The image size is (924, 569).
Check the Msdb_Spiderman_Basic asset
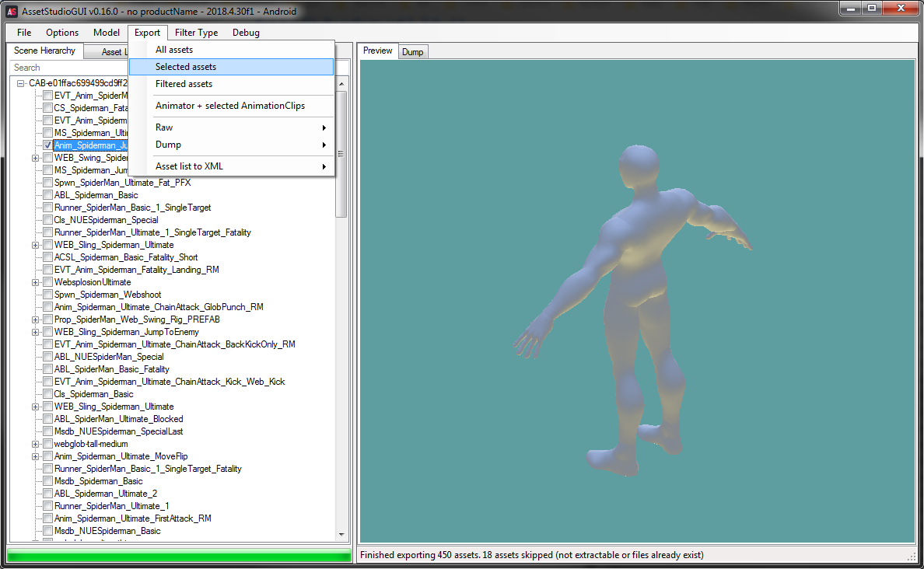(x=47, y=481)
